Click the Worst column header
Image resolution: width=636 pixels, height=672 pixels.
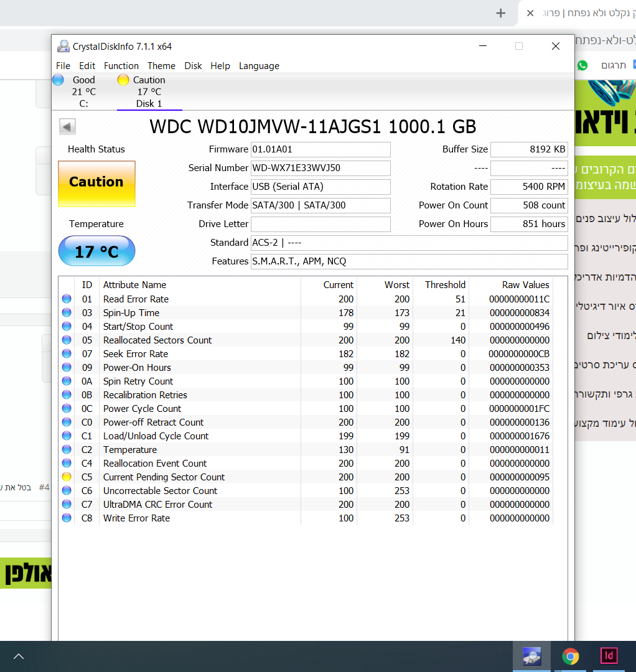tap(385, 285)
